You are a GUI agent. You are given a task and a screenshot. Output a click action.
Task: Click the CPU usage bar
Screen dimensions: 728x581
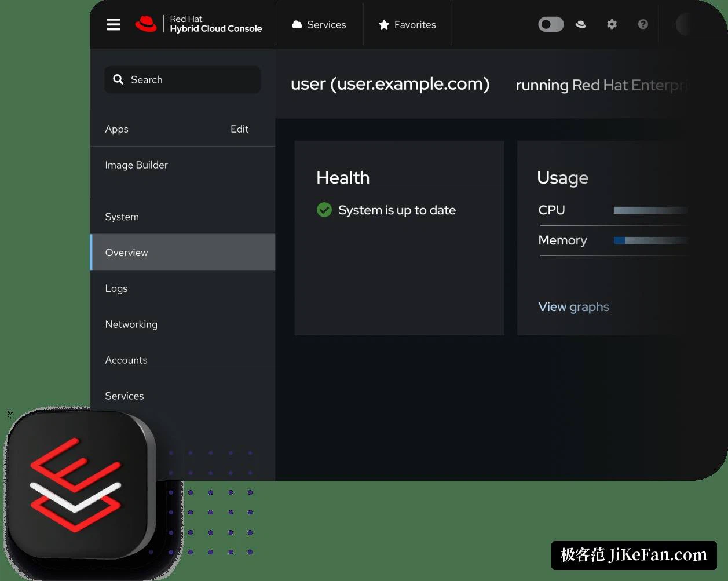click(x=651, y=210)
